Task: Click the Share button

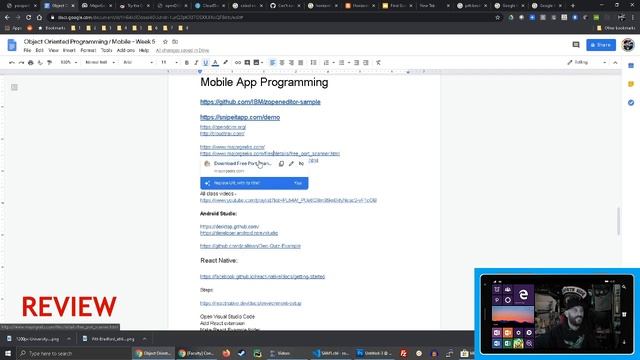Action: point(601,45)
